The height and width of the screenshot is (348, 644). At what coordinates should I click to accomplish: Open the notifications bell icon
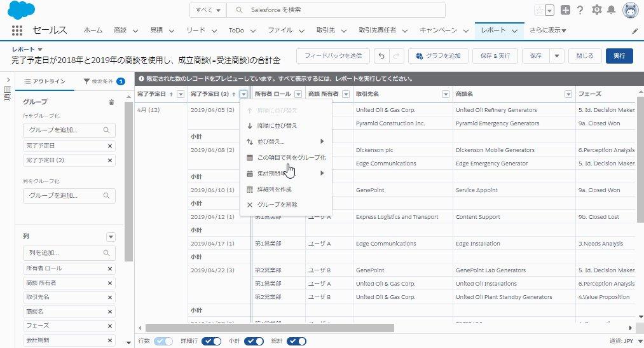tap(612, 10)
